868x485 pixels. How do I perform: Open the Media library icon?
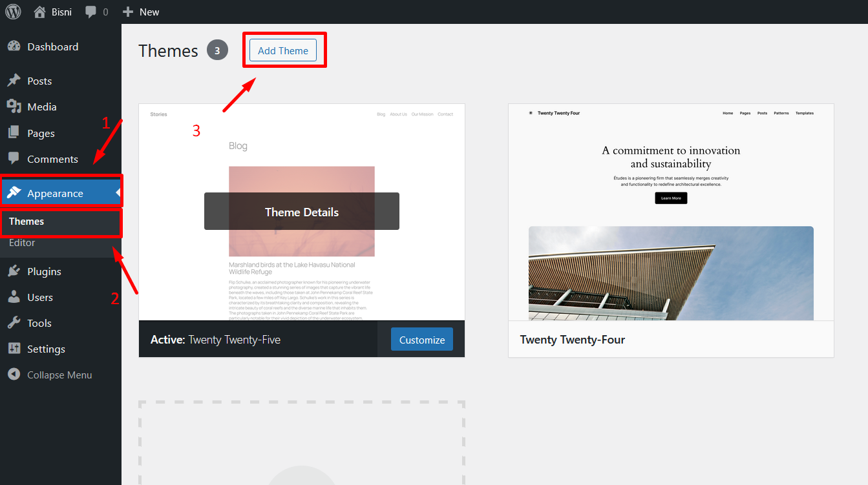point(14,107)
